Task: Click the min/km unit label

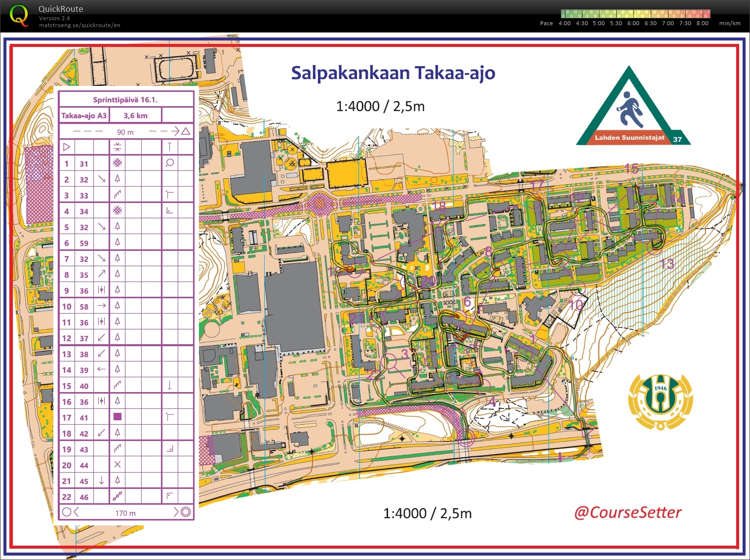Action: (x=730, y=23)
